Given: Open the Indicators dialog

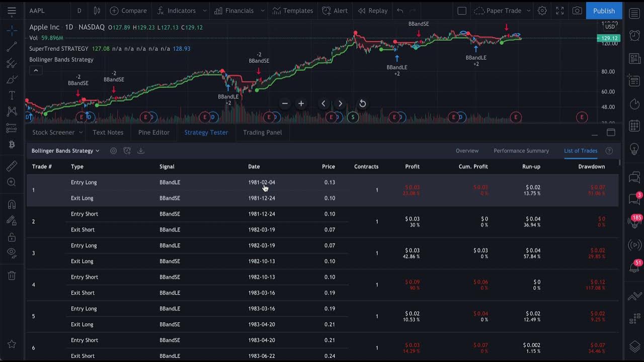Looking at the screenshot, I should (177, 11).
